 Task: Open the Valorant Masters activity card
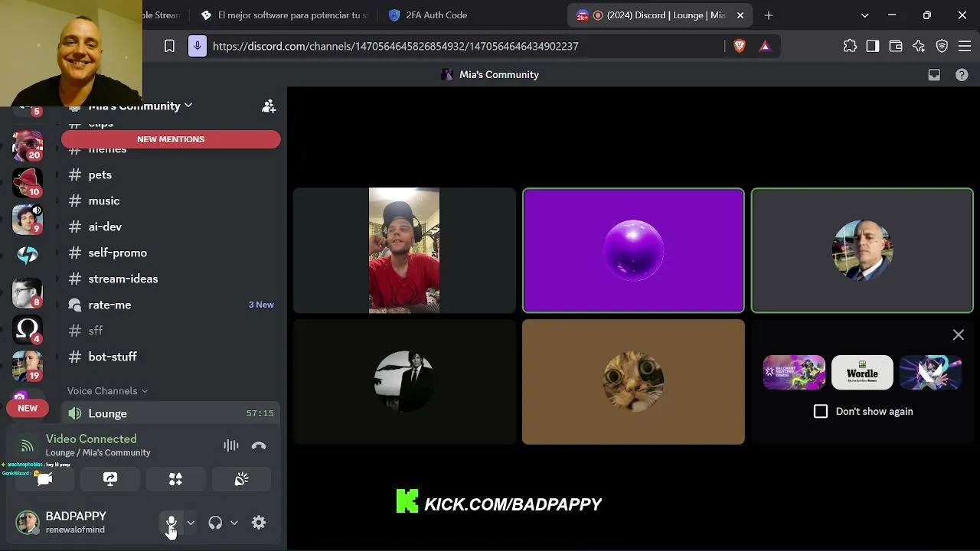[x=794, y=373]
